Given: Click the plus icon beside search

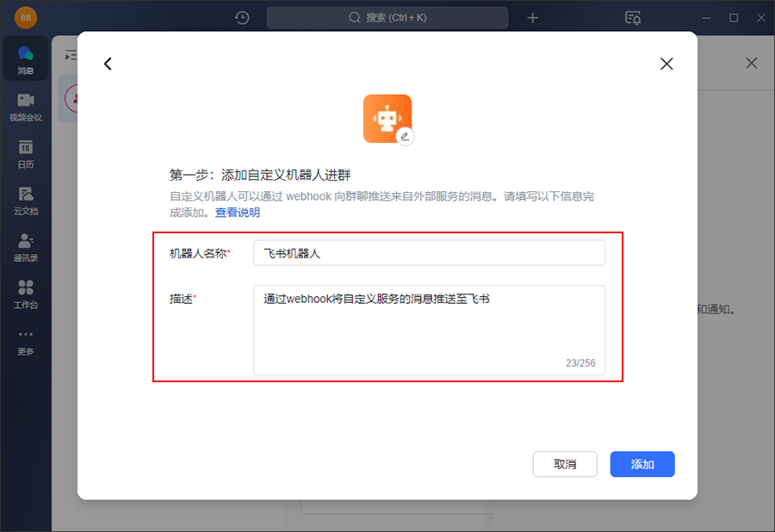Looking at the screenshot, I should (x=532, y=18).
